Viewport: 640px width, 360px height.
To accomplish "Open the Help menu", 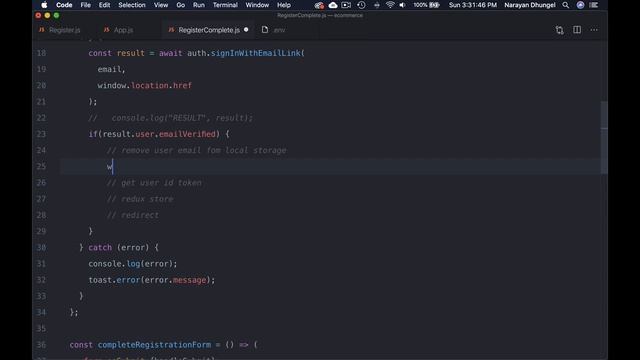I will point(284,5).
